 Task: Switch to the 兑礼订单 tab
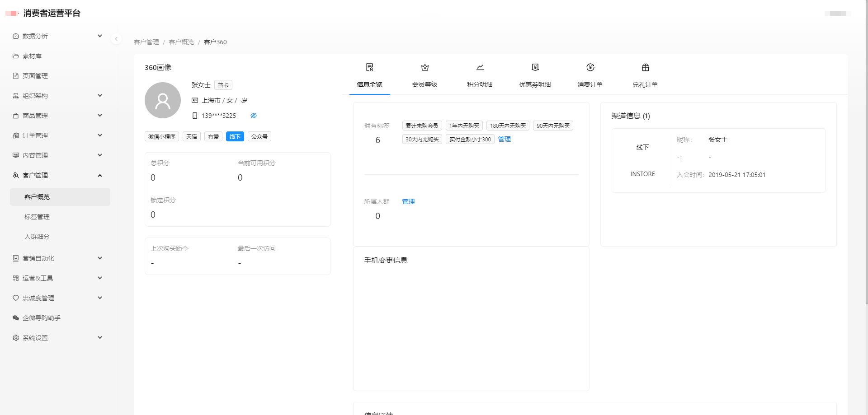pos(646,76)
